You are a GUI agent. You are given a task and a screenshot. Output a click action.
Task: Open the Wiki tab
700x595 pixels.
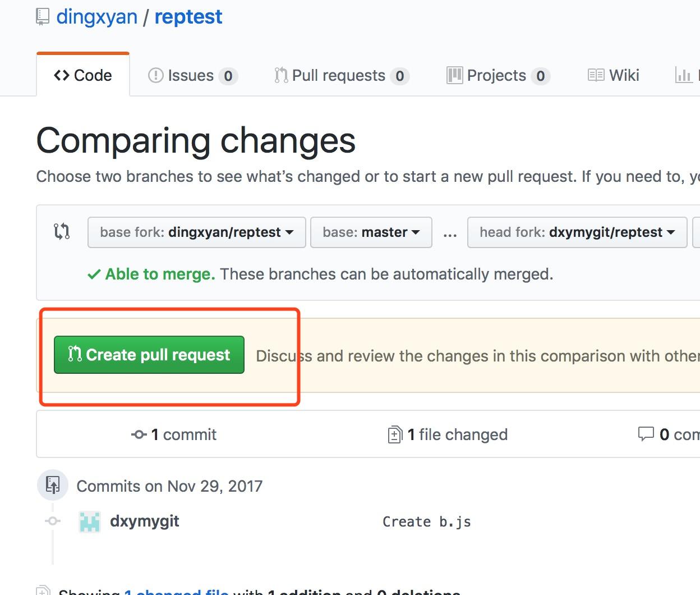pyautogui.click(x=614, y=75)
